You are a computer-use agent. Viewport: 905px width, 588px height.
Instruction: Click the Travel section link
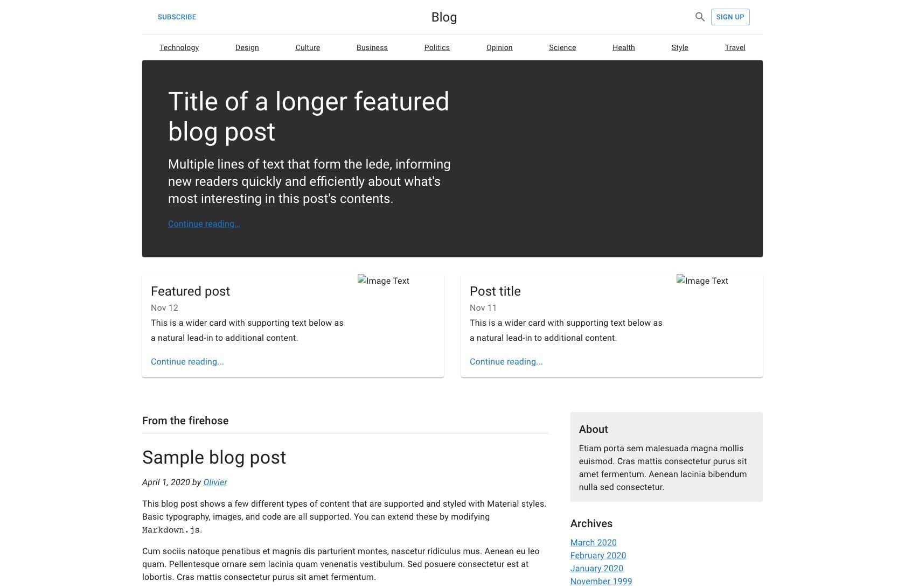coord(735,47)
